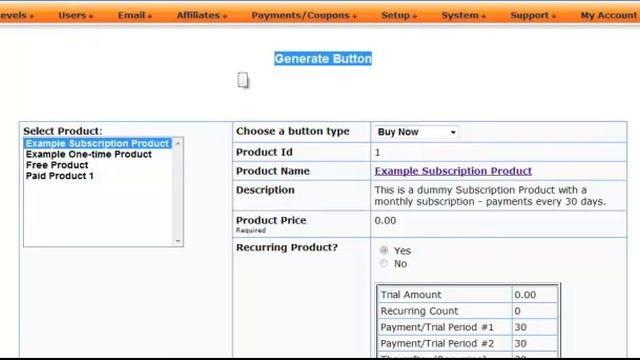This screenshot has width=640, height=360.
Task: Open the Affiliates menu
Action: pos(202,16)
